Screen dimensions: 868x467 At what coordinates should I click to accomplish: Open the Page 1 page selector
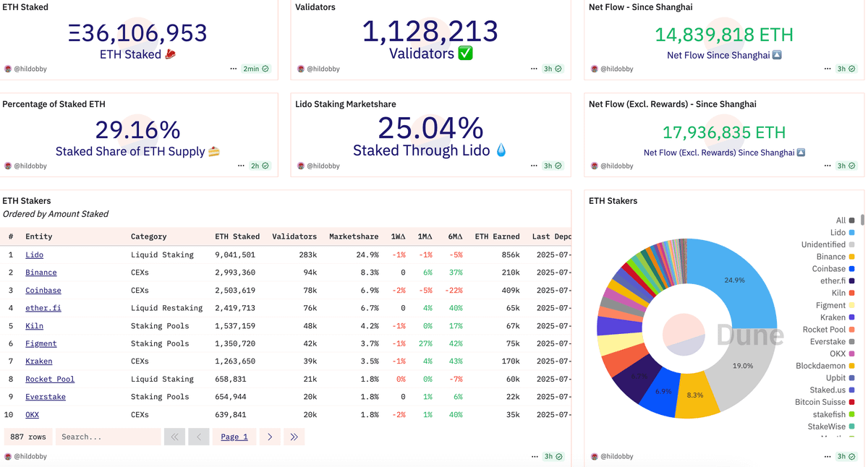click(234, 437)
